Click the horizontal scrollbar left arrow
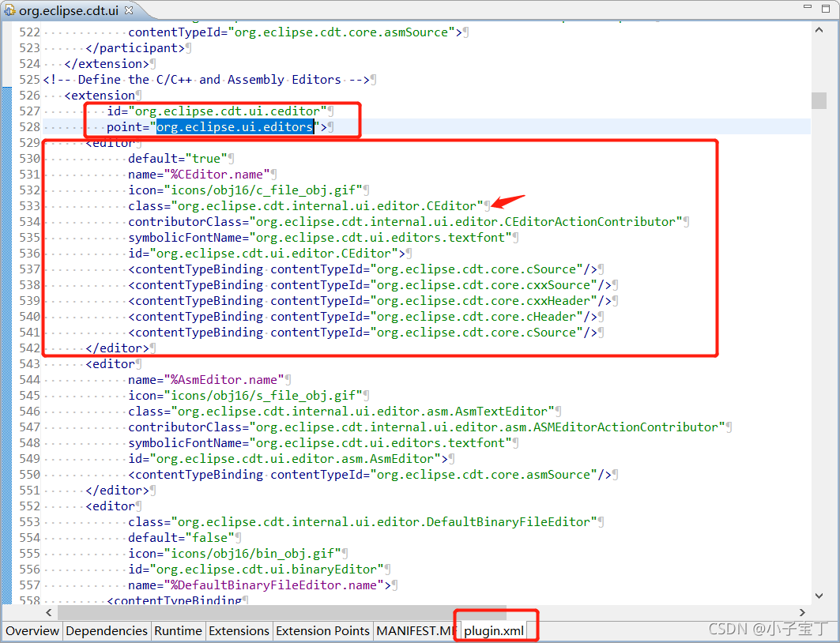Viewport: 840px width, 643px height. coord(49,612)
